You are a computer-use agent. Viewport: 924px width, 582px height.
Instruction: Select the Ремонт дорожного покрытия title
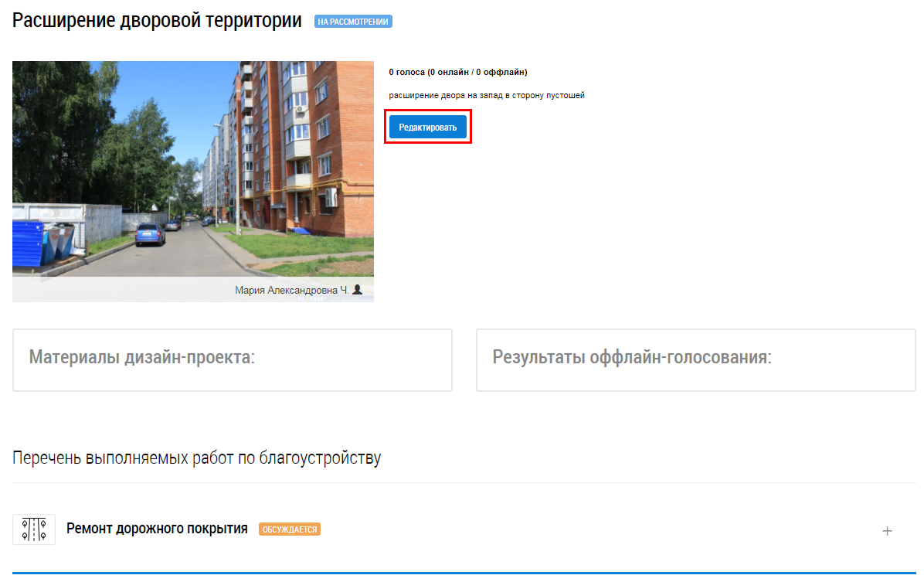point(157,529)
